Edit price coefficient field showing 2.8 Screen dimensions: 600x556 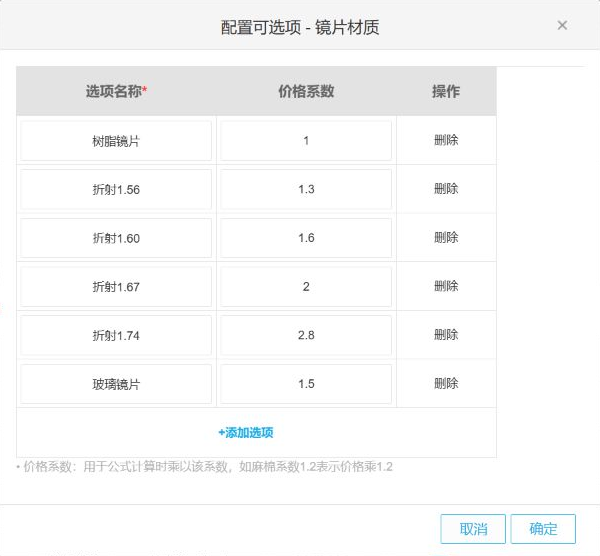(306, 335)
